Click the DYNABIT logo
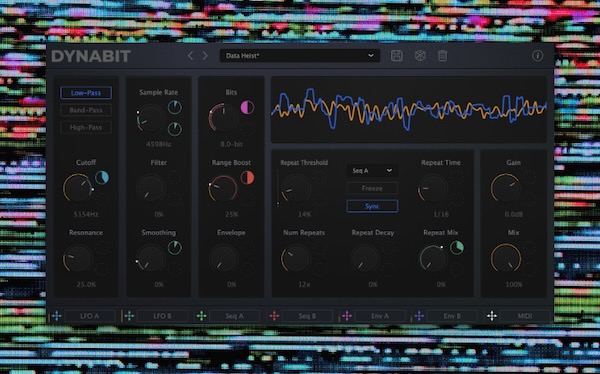The image size is (600, 374). (x=91, y=56)
